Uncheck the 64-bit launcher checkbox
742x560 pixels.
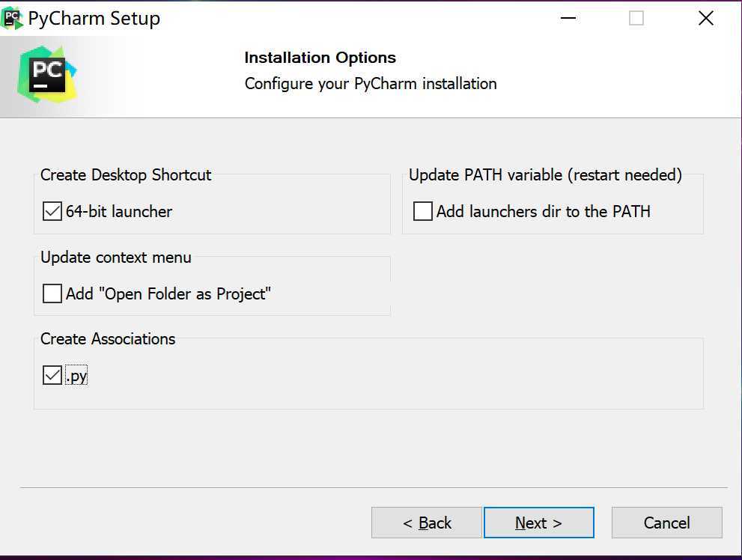click(52, 211)
